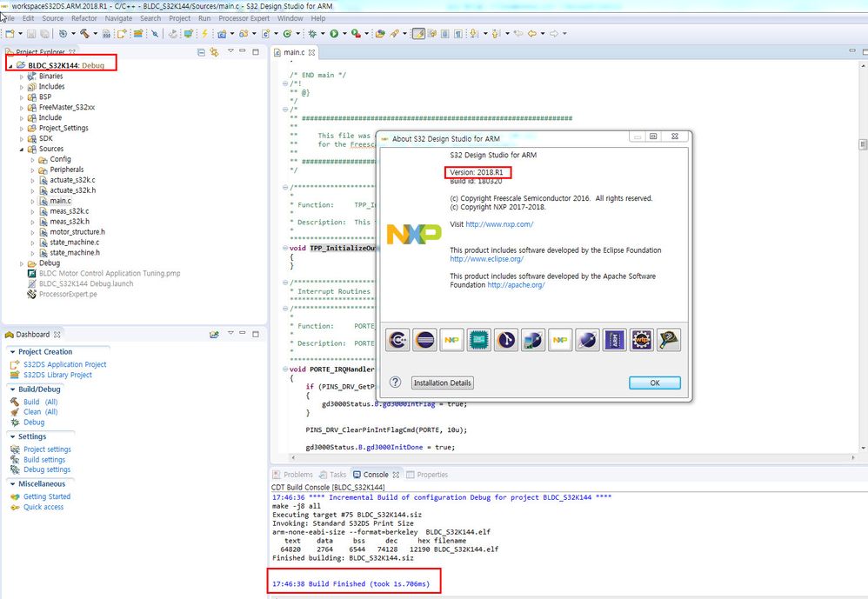The image size is (868, 599).
Task: Toggle Mark Occurrences highlighter in toolbar
Action: tap(418, 34)
